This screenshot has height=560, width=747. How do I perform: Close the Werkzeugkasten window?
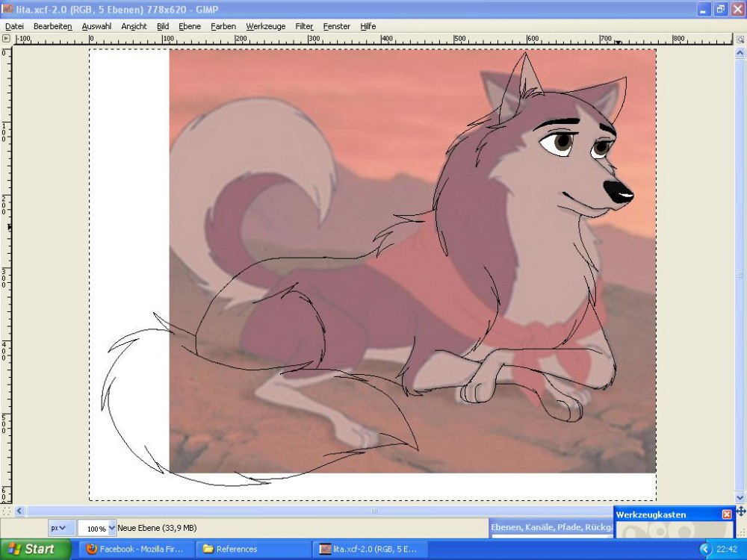click(x=727, y=514)
